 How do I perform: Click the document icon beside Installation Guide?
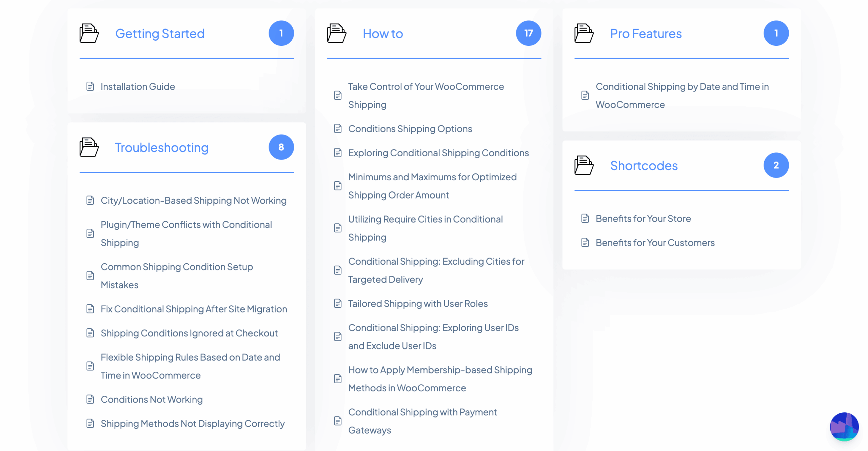tap(90, 86)
